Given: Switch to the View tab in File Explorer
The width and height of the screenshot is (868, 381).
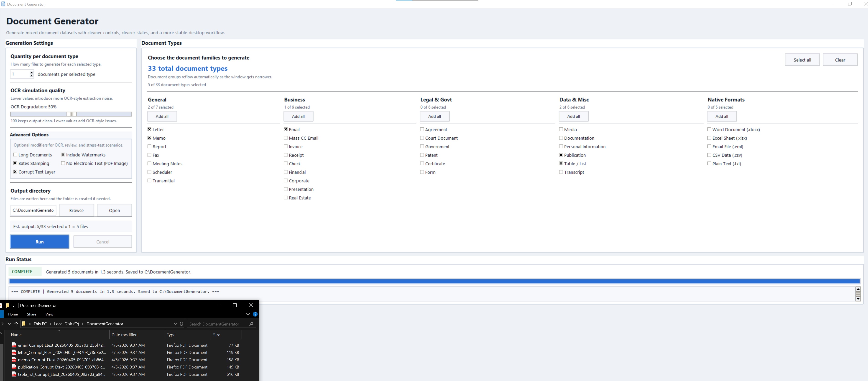Looking at the screenshot, I should pos(49,314).
